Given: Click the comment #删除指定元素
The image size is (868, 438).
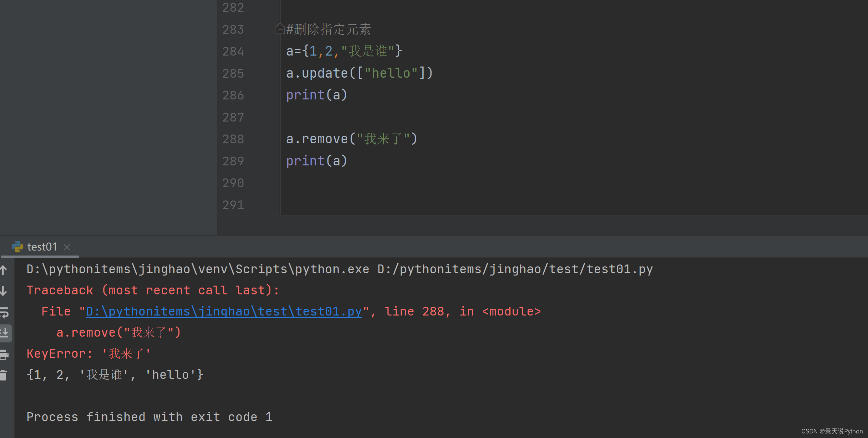Looking at the screenshot, I should 329,29.
